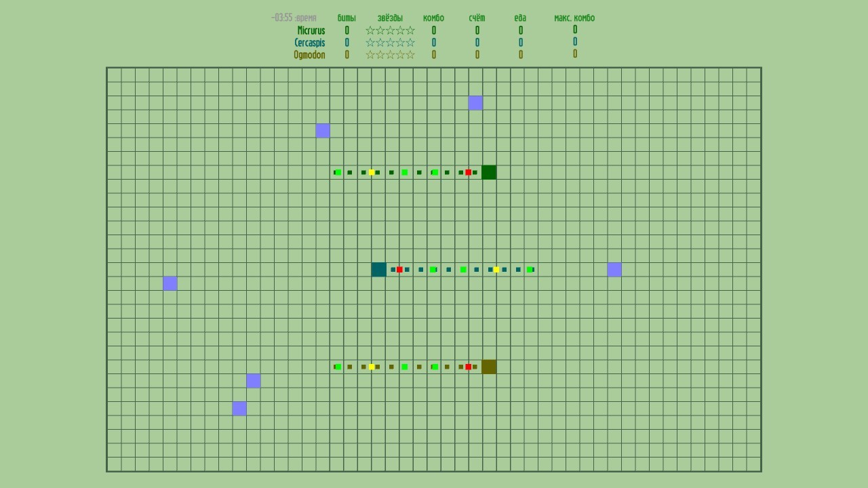Click the 'счёт' score column header
Screen dimensions: 868x488
click(477, 18)
